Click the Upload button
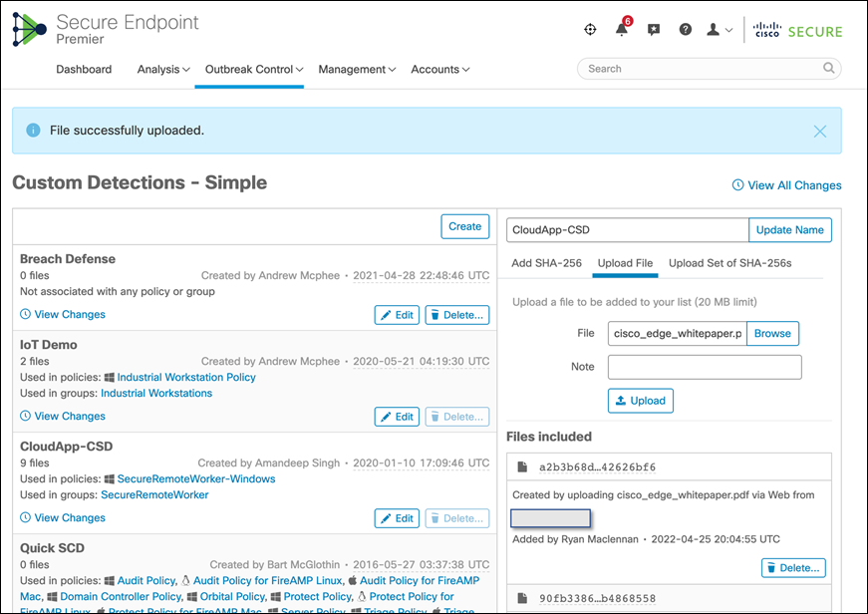 coord(641,401)
